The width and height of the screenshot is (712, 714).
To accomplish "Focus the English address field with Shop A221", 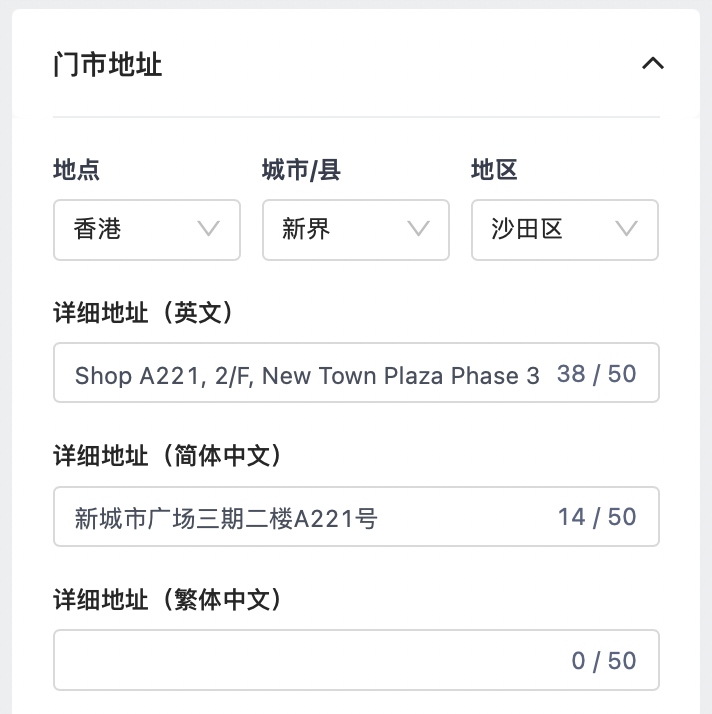I will (356, 372).
